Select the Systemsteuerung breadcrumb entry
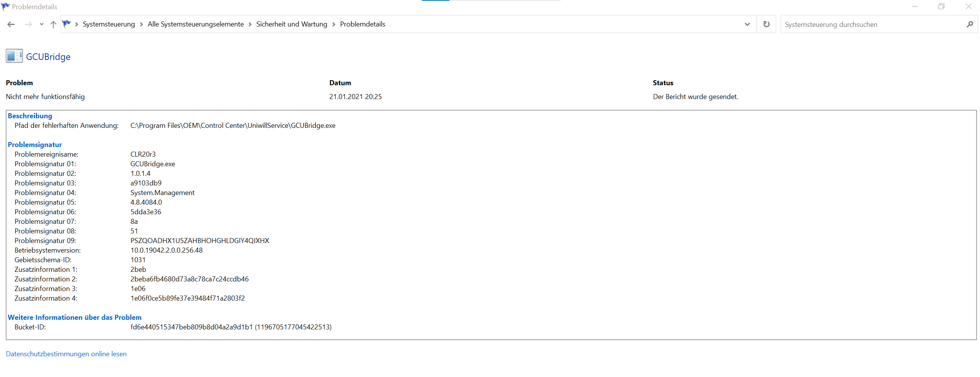 [109, 24]
